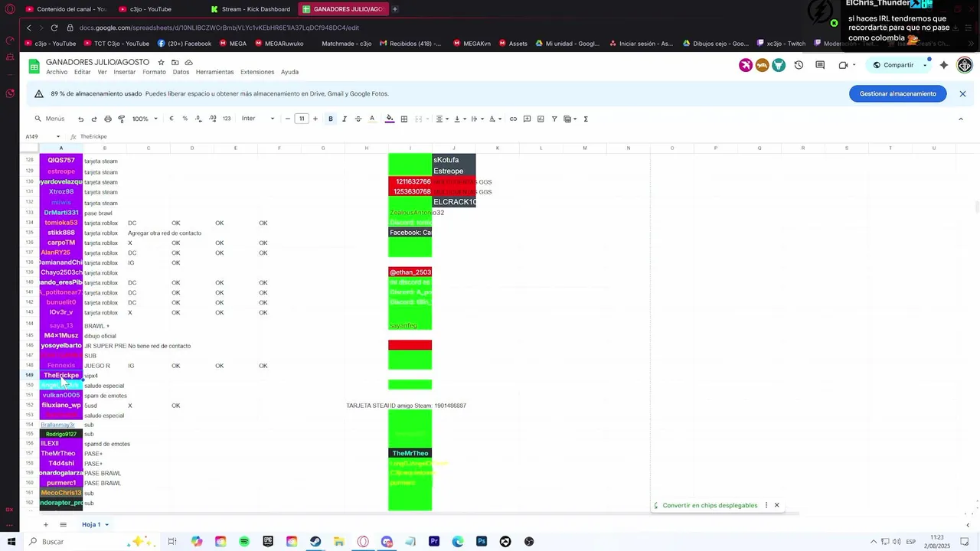Open the Extensiones menu
Image resolution: width=980 pixels, height=551 pixels.
point(257,72)
